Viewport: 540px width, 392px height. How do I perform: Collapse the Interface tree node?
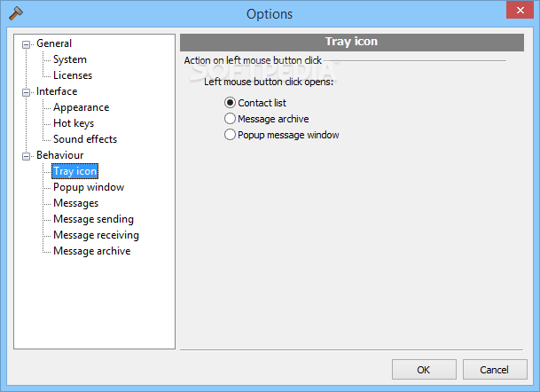(27, 92)
